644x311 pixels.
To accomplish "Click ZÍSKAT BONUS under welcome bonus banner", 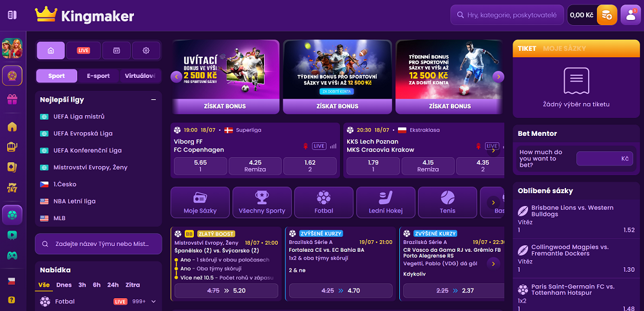I will pyautogui.click(x=225, y=106).
